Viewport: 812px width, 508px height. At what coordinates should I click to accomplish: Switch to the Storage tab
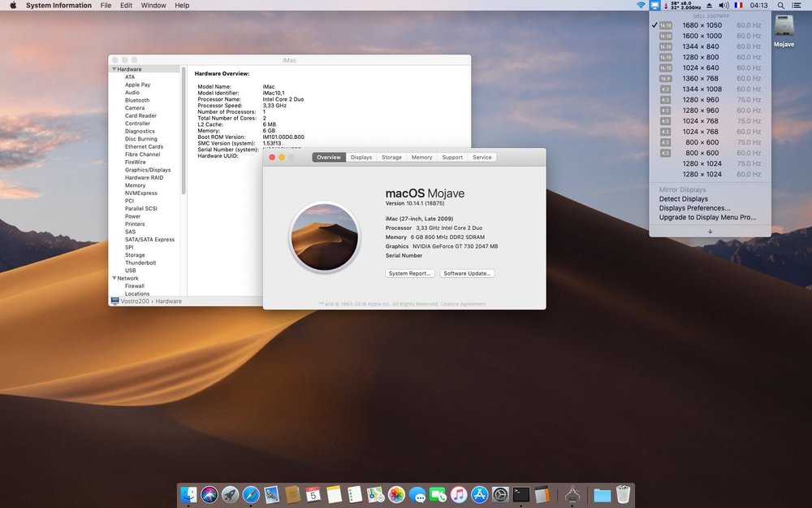click(x=391, y=157)
